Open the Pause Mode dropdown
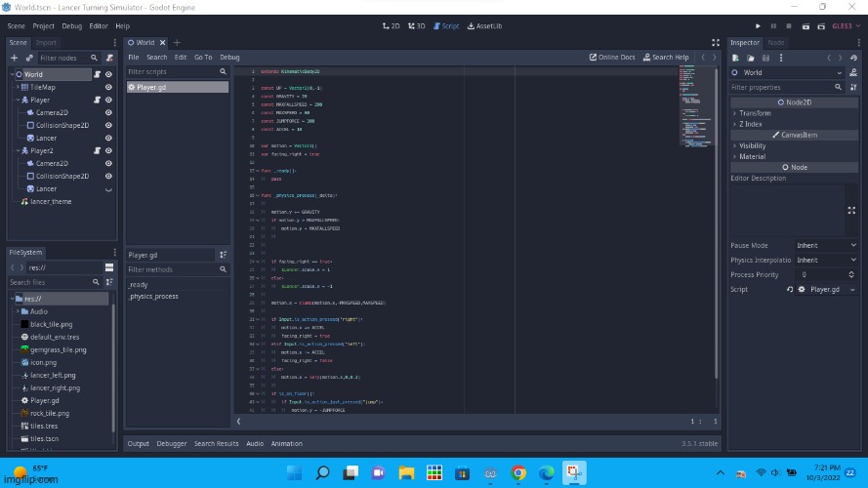Screen dimensions: 868x488 pyautogui.click(x=825, y=245)
